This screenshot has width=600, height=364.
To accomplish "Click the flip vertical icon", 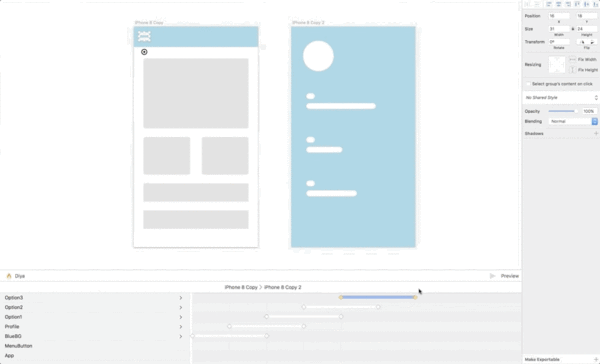I will point(592,42).
